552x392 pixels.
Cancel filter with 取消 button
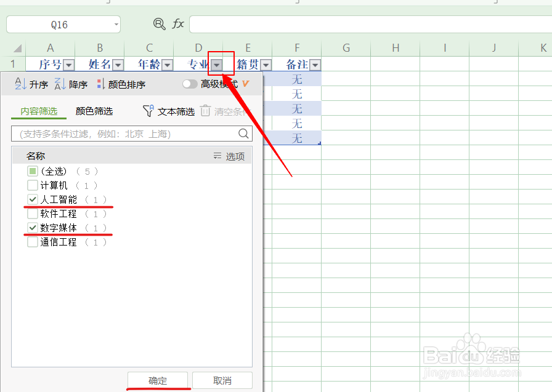pyautogui.click(x=222, y=380)
